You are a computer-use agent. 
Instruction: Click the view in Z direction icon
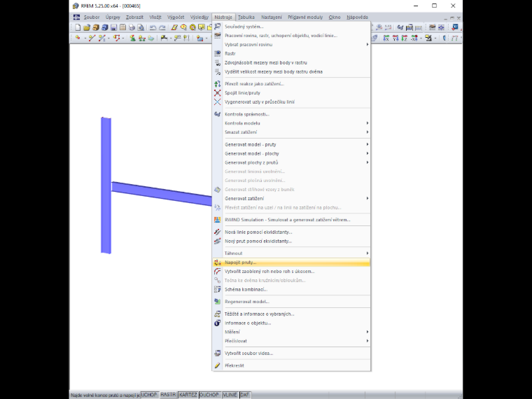405,38
